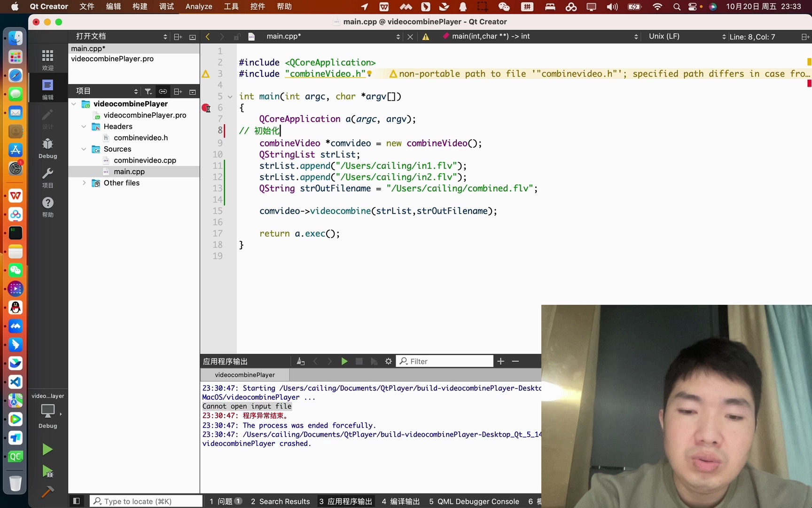This screenshot has width=812, height=508.
Task: Open the kit selector monitor icon
Action: pos(48,411)
